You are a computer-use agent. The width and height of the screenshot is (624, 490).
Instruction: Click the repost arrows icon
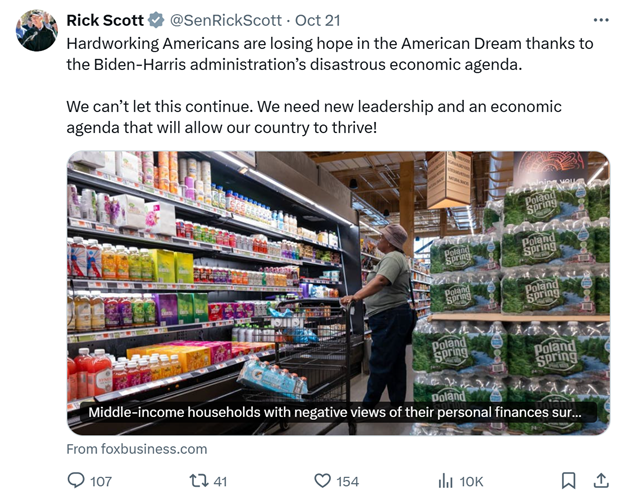coord(199,480)
